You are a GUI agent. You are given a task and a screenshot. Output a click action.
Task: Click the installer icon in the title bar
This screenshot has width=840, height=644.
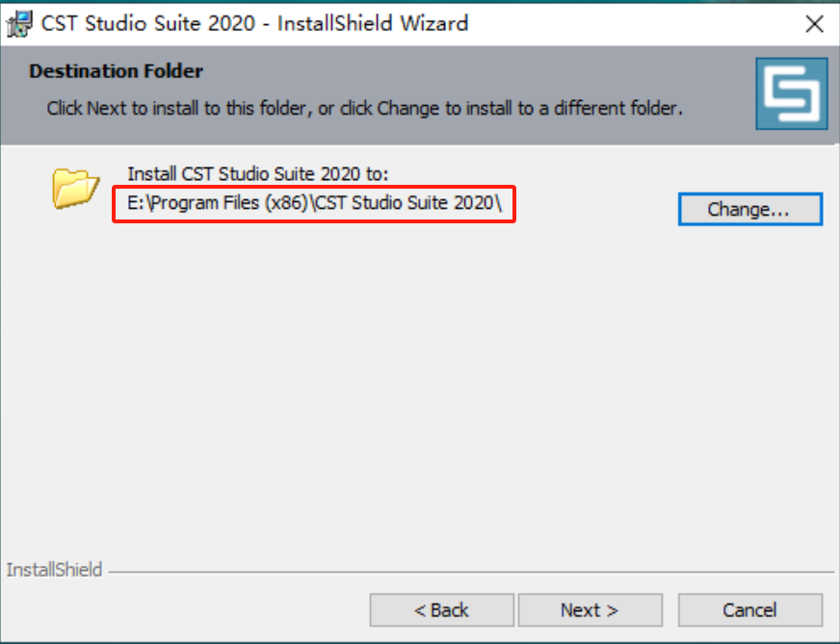tap(20, 23)
